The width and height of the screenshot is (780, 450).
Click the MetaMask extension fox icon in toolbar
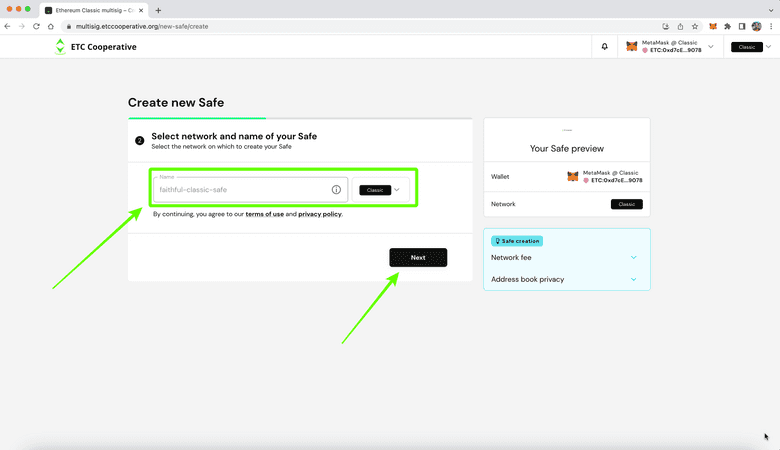(713, 26)
